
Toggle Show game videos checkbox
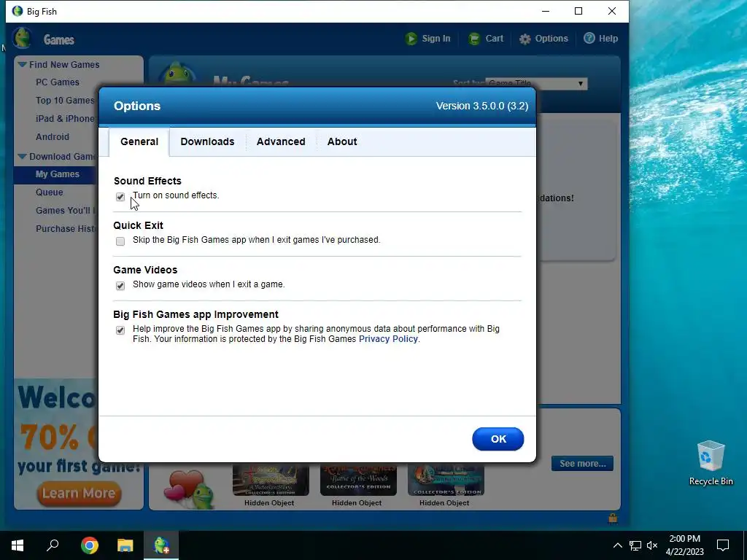point(120,286)
